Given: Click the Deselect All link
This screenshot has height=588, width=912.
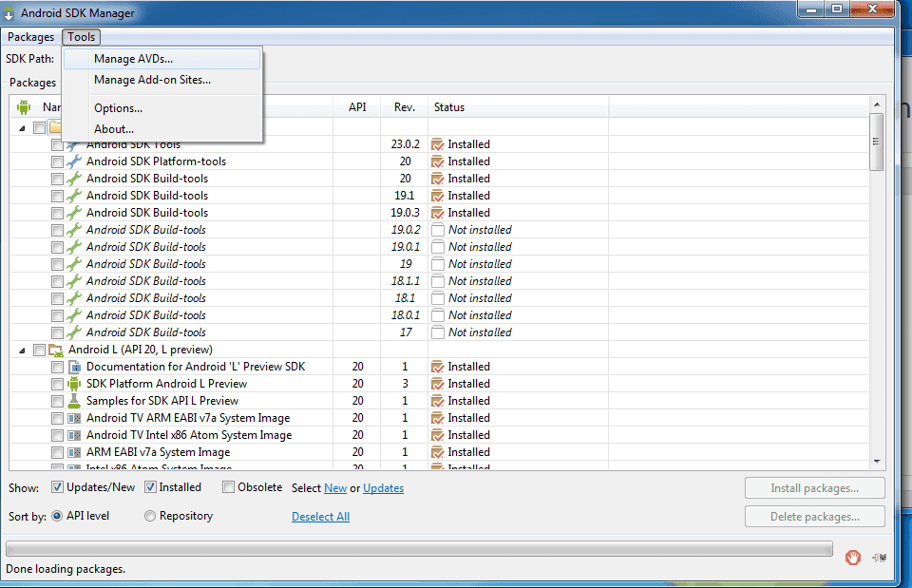Looking at the screenshot, I should pos(320,517).
